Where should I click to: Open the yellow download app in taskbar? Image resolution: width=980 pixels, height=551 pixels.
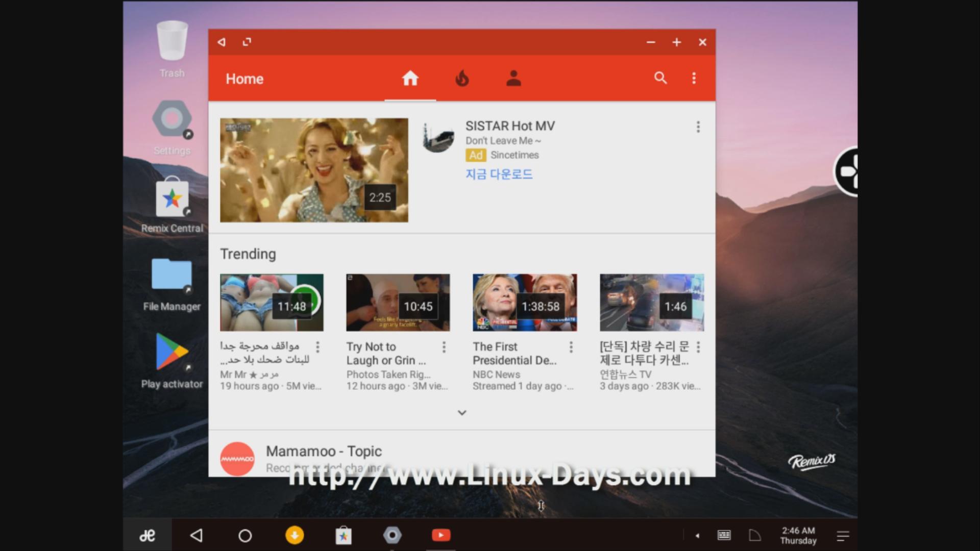point(295,535)
